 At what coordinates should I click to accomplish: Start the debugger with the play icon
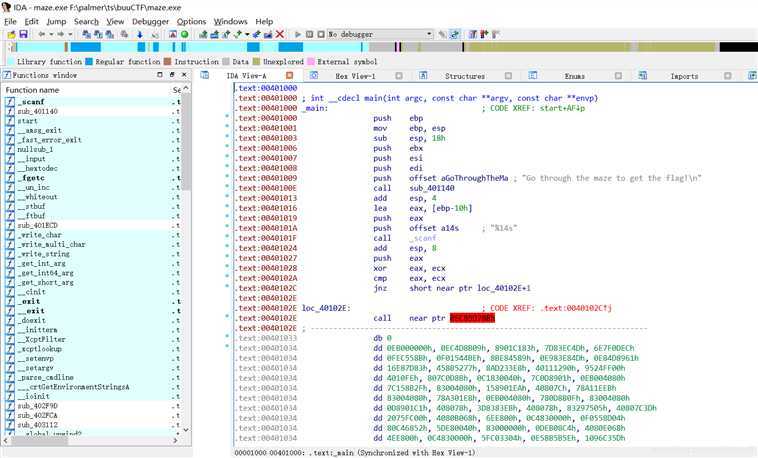pyautogui.click(x=298, y=34)
